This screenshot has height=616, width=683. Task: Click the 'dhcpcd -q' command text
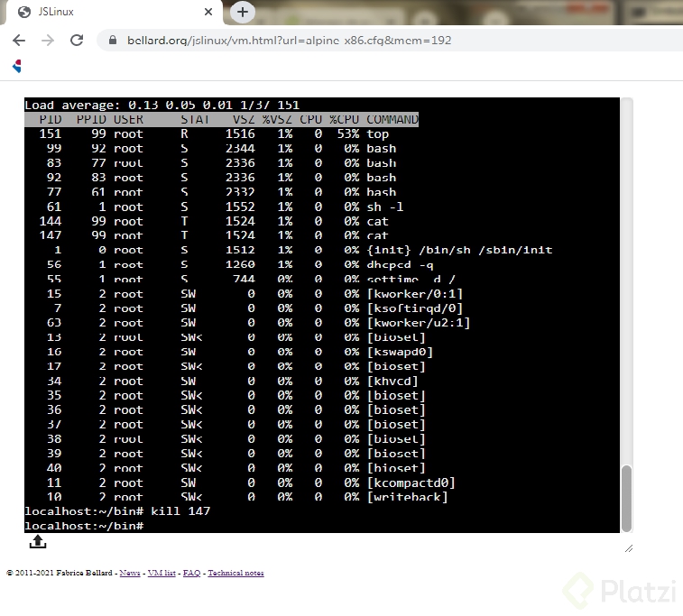400,264
